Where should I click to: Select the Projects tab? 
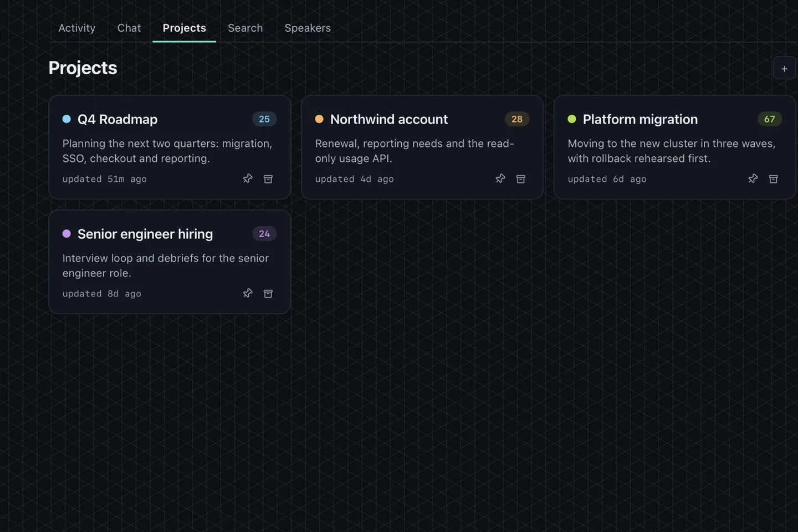click(185, 28)
